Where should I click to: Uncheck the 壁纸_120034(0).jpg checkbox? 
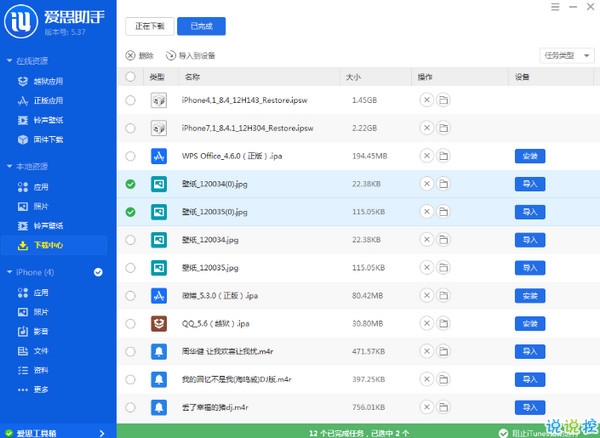pyautogui.click(x=131, y=184)
